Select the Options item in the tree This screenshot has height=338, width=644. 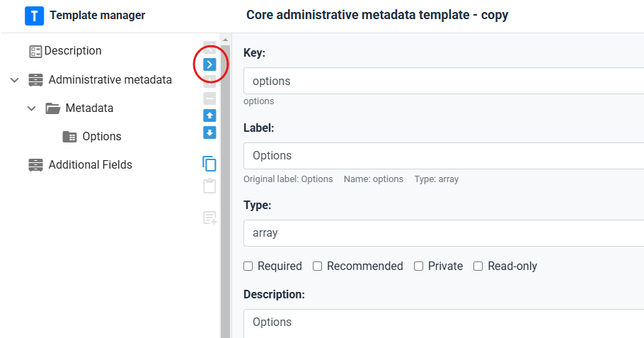tap(101, 137)
